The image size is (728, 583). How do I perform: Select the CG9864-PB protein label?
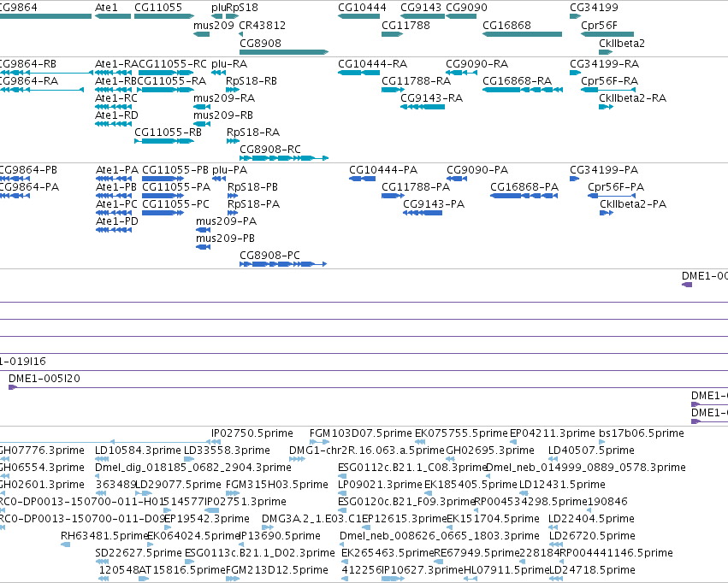click(28, 170)
